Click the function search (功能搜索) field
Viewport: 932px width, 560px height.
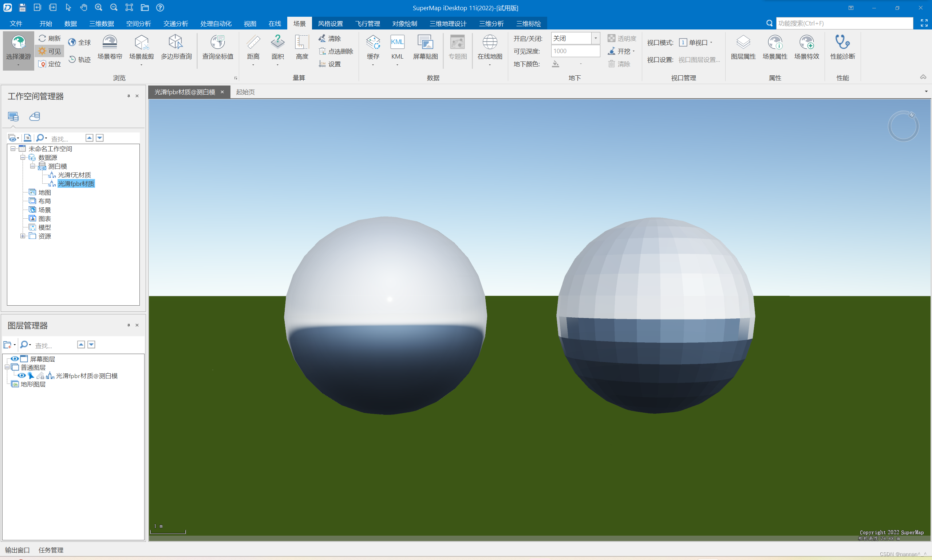point(844,23)
